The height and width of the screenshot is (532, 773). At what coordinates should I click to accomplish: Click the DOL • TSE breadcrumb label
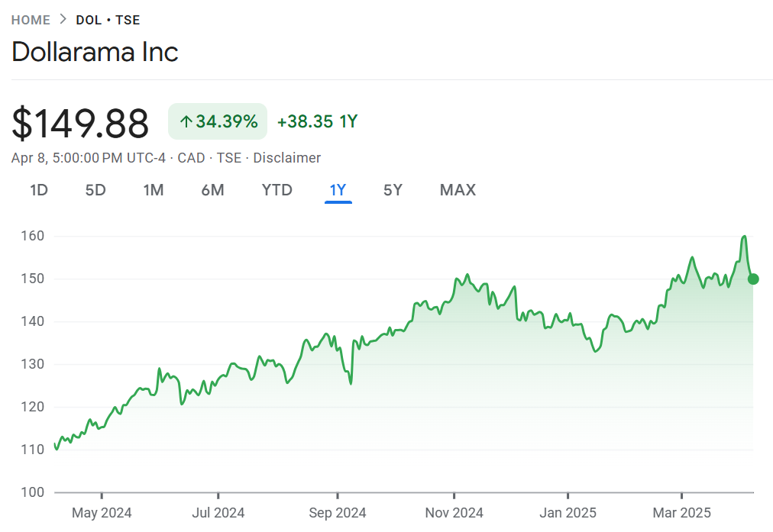108,20
